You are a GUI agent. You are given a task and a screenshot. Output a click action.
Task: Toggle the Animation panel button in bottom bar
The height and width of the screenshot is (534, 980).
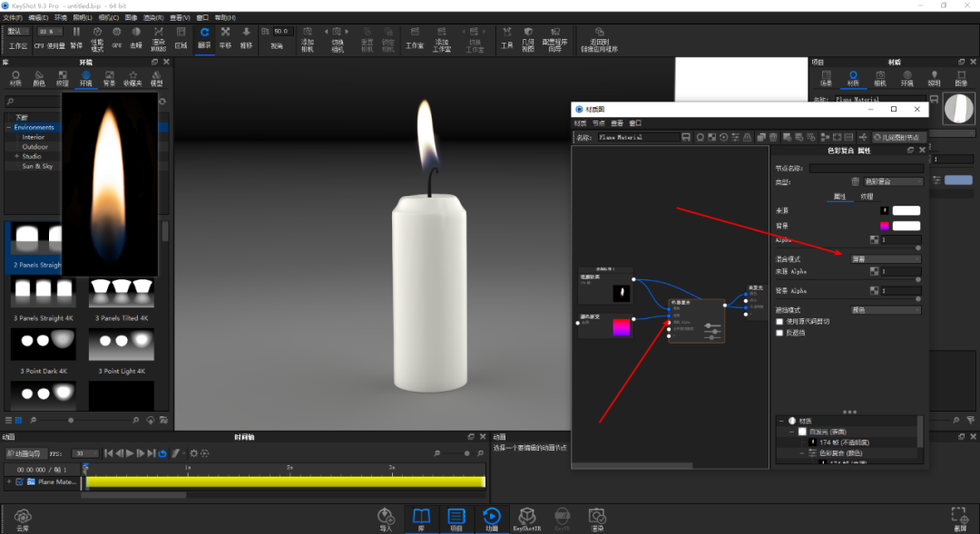(x=492, y=519)
